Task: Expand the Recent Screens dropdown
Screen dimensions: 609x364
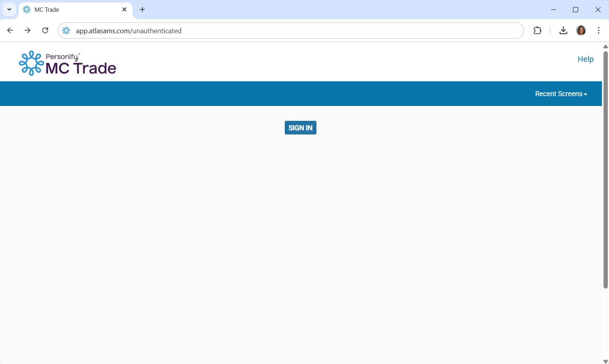Action: pyautogui.click(x=561, y=94)
